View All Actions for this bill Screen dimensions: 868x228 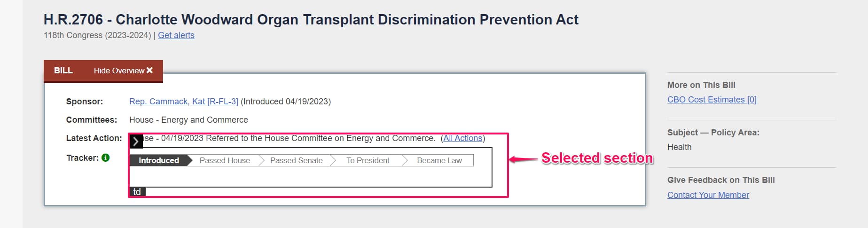(463, 138)
